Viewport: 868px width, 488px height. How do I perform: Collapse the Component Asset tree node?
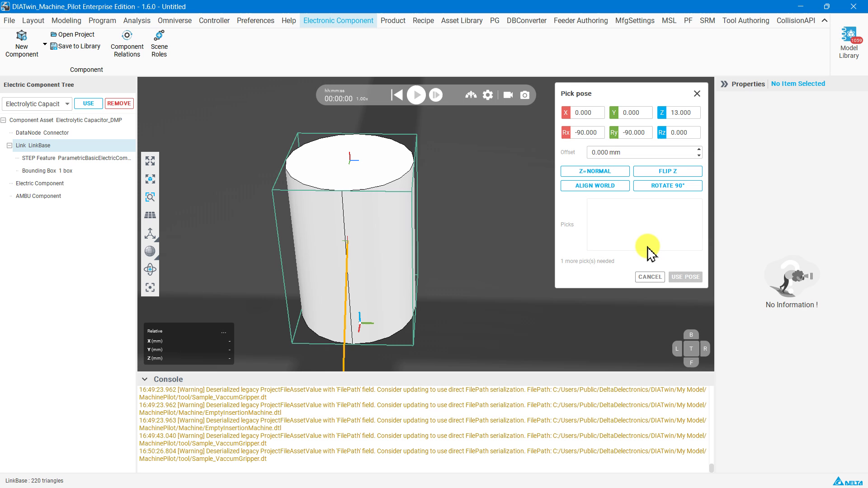pyautogui.click(x=4, y=120)
